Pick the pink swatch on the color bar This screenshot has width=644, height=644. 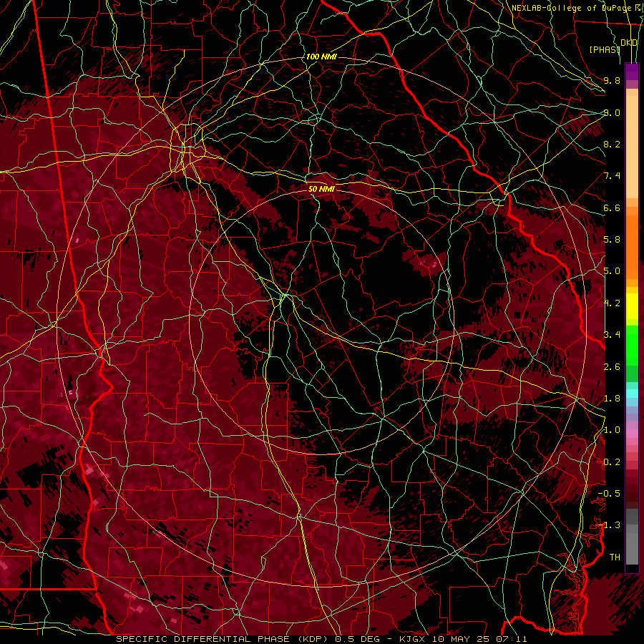pyautogui.click(x=632, y=434)
